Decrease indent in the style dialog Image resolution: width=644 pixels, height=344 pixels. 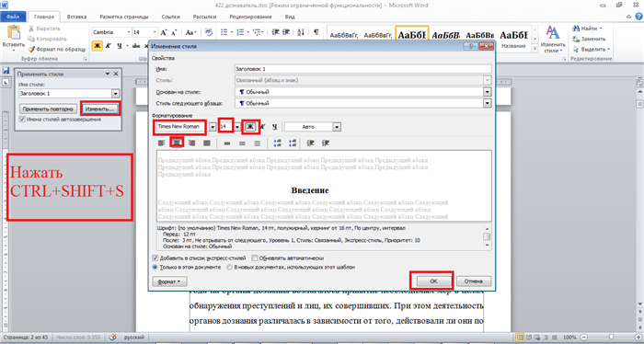point(311,143)
